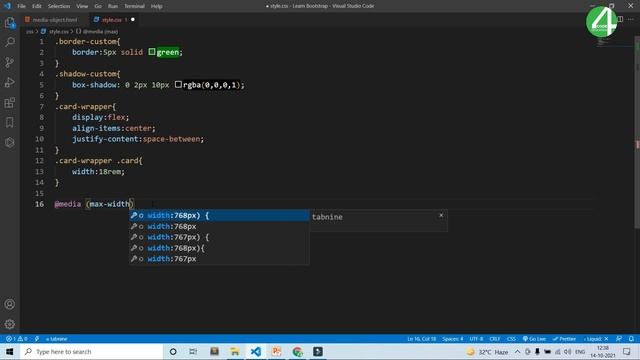Click the taskbar search box

click(x=92, y=351)
